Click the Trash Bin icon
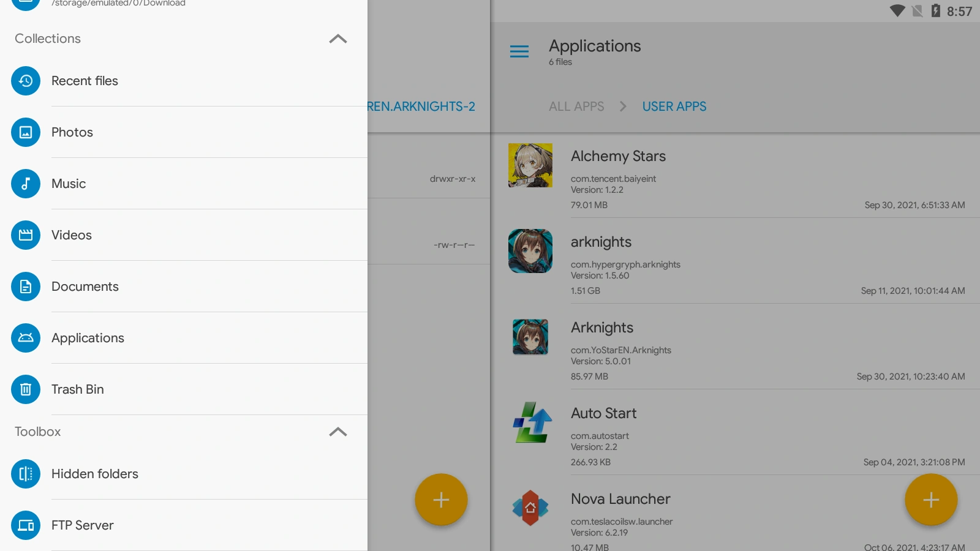The height and width of the screenshot is (551, 980). coord(26,389)
